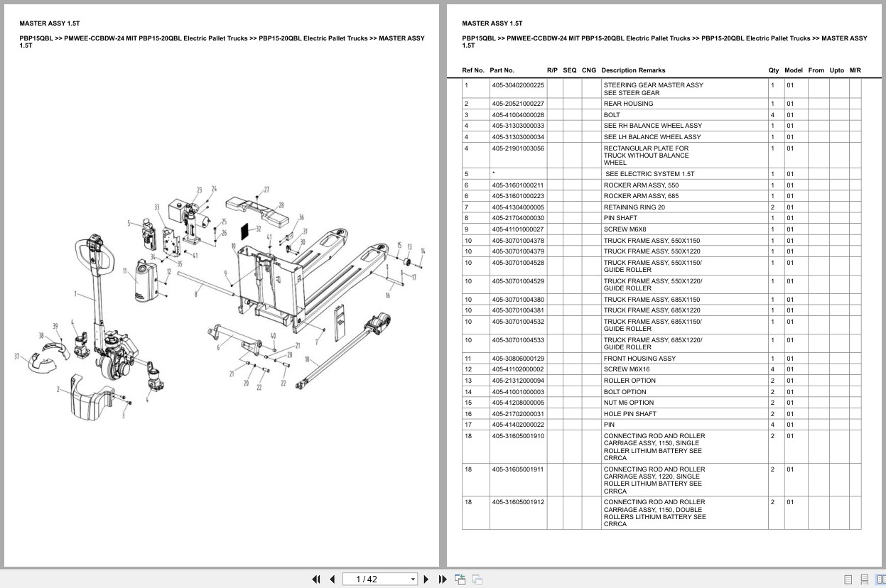886x588 pixels.
Task: Jump to the last page
Action: [443, 579]
